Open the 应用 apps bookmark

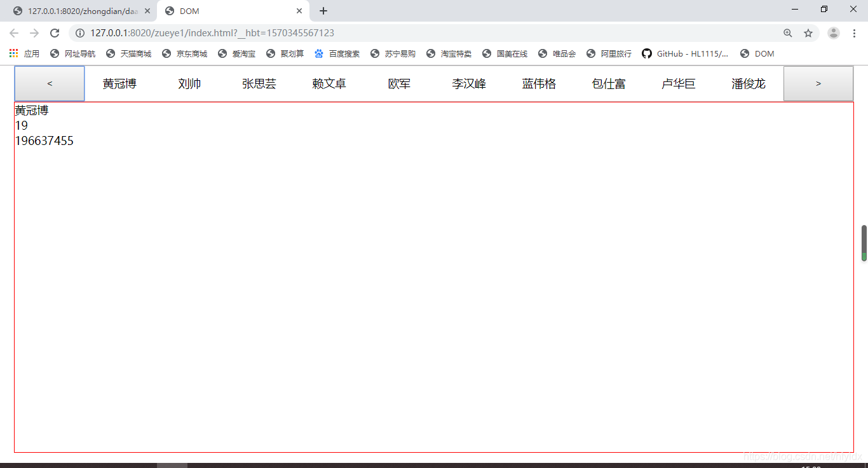[x=24, y=54]
